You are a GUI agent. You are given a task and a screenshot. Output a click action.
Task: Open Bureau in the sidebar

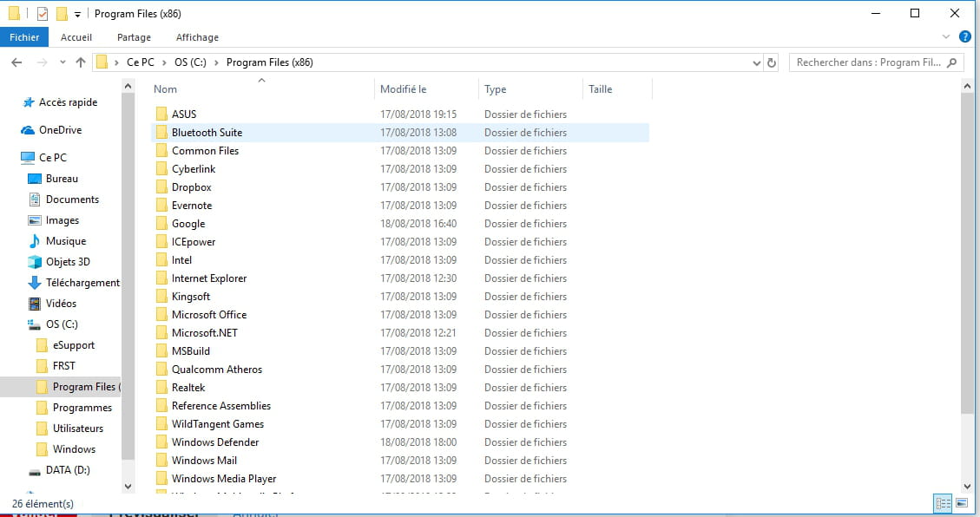pos(53,179)
